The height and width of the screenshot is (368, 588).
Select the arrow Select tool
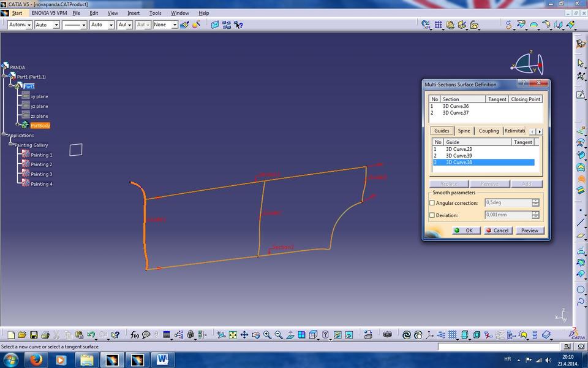click(x=579, y=61)
